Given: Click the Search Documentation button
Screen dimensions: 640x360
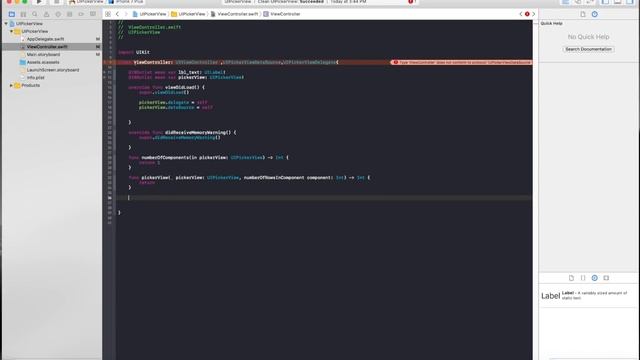Looking at the screenshot, I should point(588,49).
